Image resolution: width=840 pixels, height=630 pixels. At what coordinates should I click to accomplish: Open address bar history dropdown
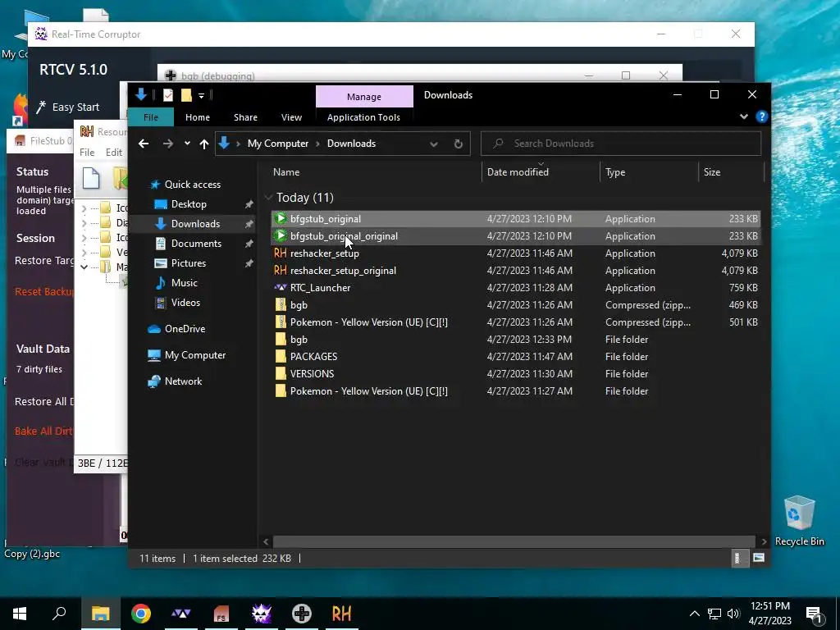point(434,144)
